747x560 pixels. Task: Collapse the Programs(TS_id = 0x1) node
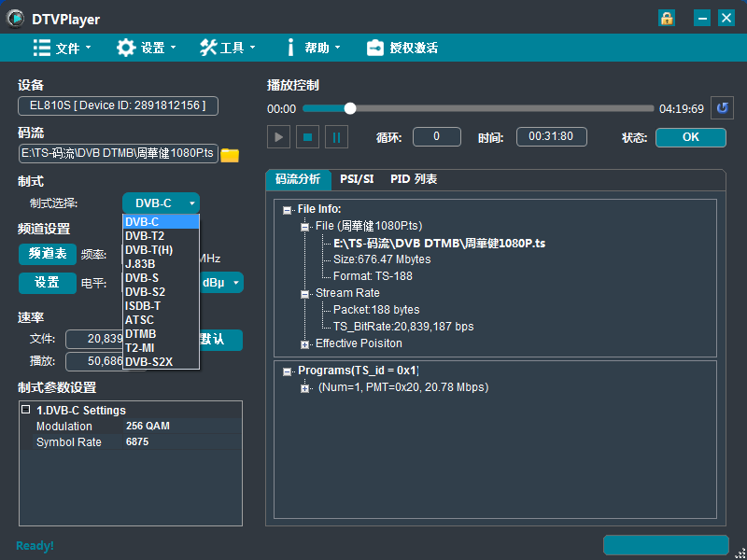pos(287,371)
